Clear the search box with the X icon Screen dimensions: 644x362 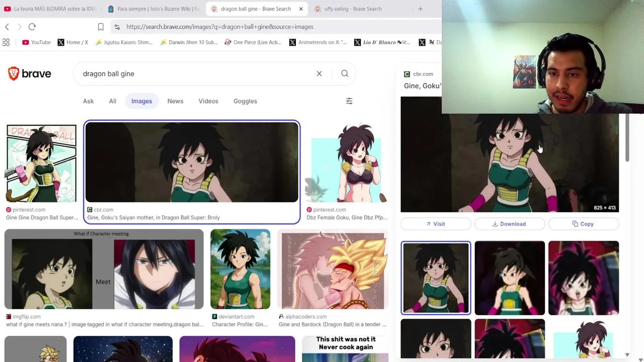point(319,73)
